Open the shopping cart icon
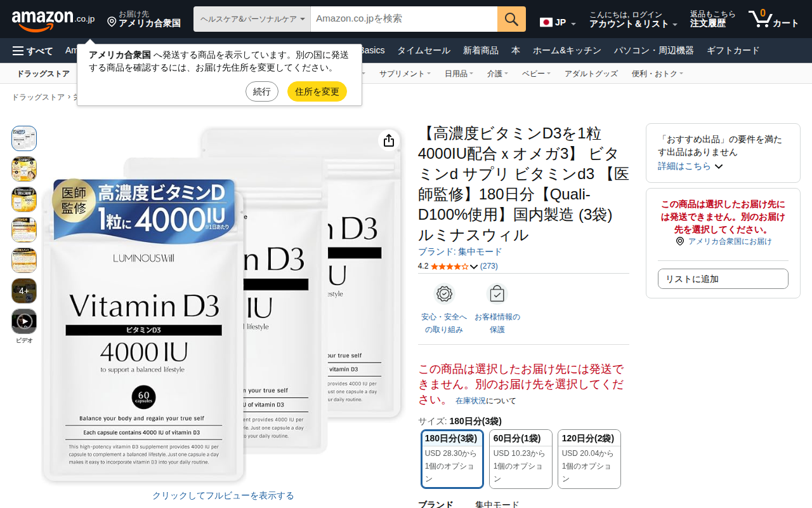812x508 pixels. 759,19
